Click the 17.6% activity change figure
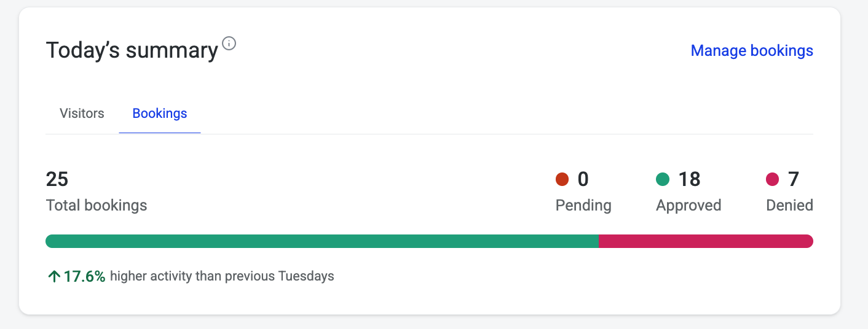The width and height of the screenshot is (868, 329). (x=84, y=277)
